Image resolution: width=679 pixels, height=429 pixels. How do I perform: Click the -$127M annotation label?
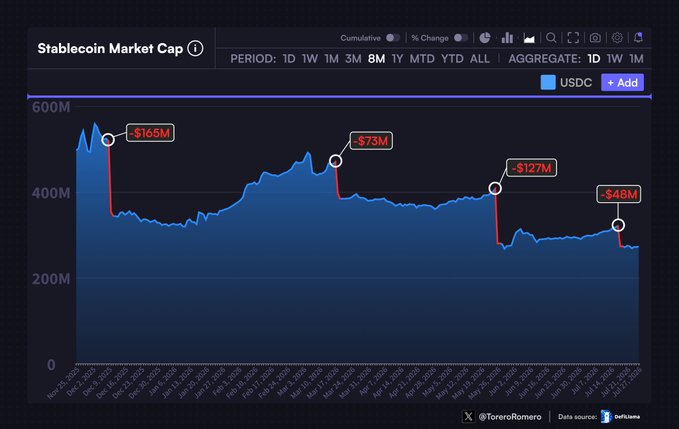[x=531, y=168]
